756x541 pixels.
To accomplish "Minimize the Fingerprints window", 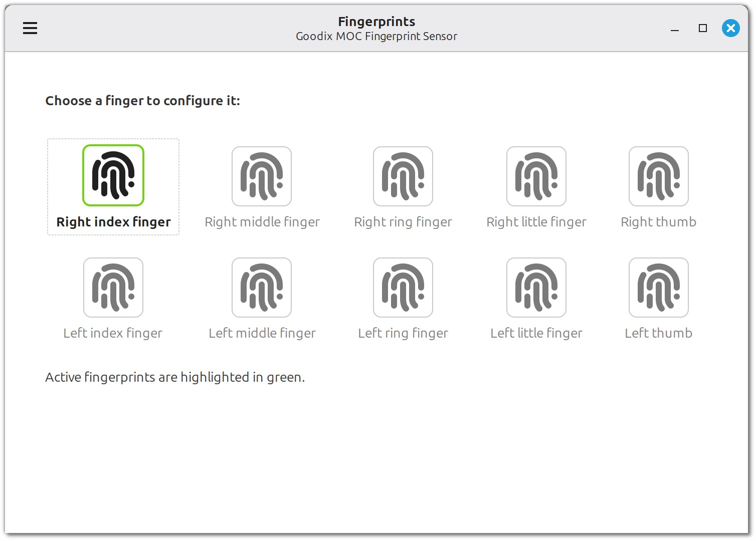I will pyautogui.click(x=675, y=29).
